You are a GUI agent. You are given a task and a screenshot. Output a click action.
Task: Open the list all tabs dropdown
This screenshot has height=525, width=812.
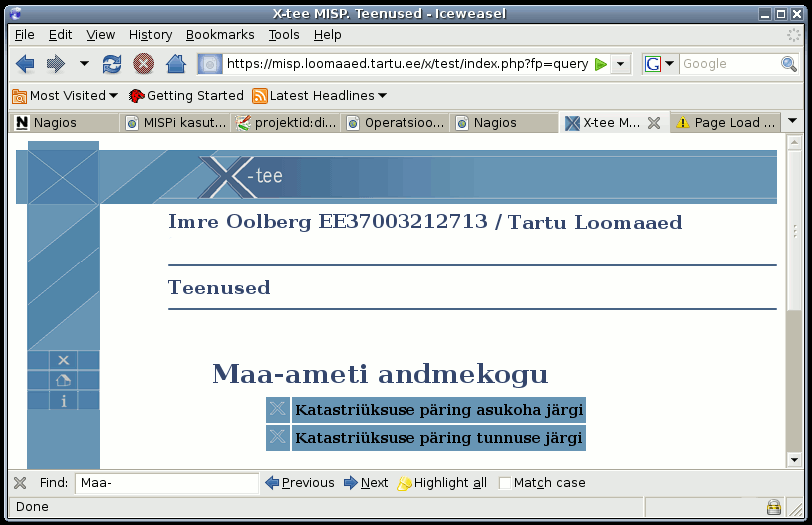(x=792, y=121)
